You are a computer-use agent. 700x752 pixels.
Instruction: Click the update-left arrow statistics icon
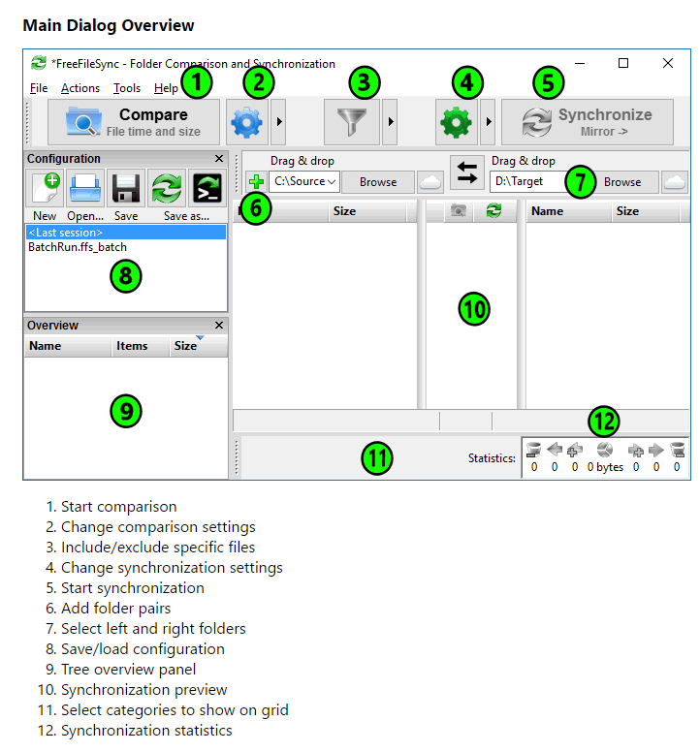pos(555,450)
